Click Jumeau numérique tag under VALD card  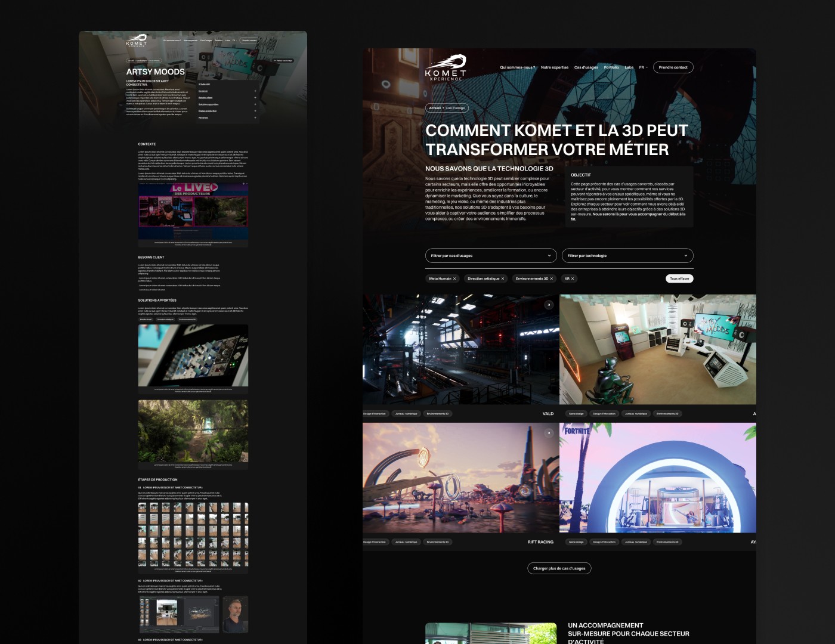click(x=406, y=413)
